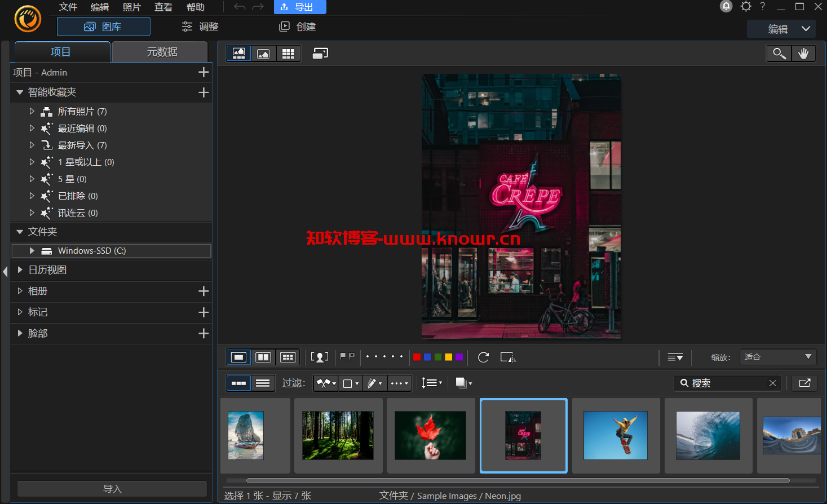The image size is (827, 504).
Task: Apply the red color label
Action: click(x=417, y=357)
